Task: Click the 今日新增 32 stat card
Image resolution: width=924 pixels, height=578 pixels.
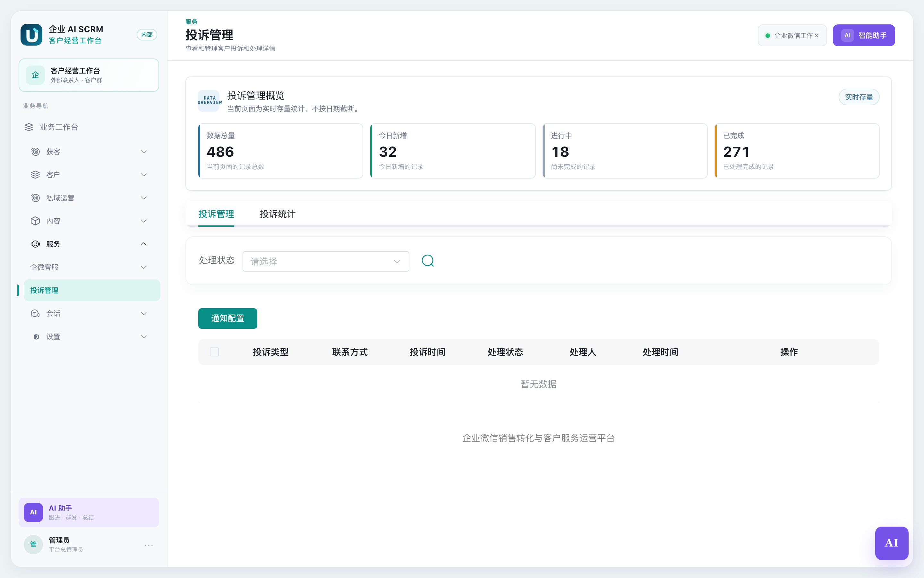Action: click(x=452, y=151)
